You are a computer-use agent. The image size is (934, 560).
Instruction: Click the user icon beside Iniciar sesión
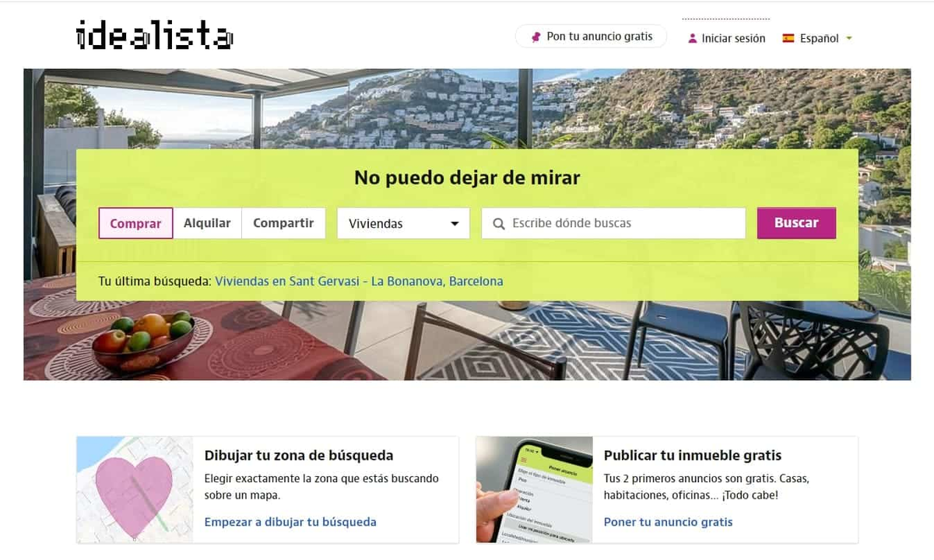point(692,38)
